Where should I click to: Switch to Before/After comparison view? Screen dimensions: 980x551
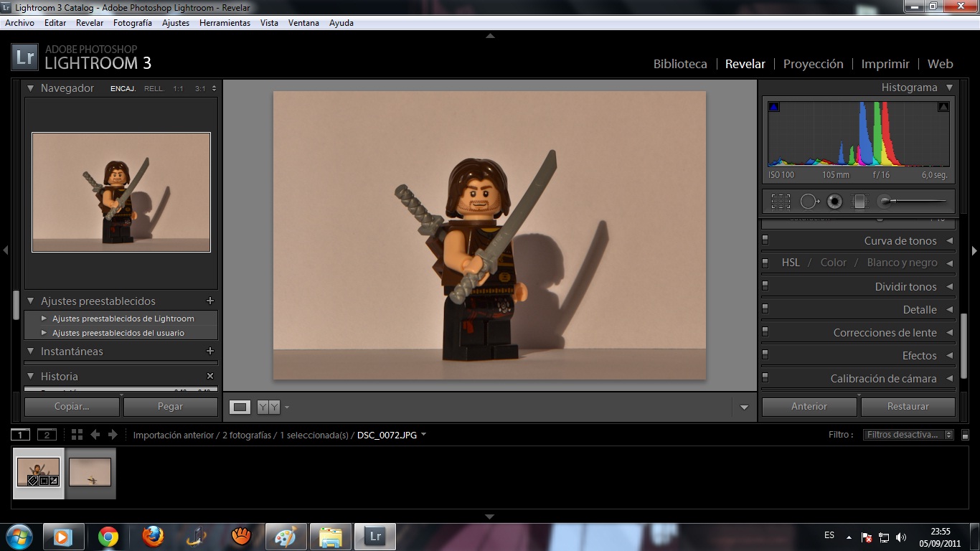(268, 407)
